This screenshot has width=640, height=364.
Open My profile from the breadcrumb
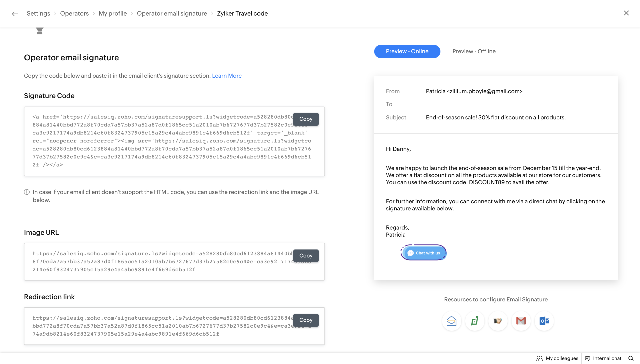click(113, 14)
